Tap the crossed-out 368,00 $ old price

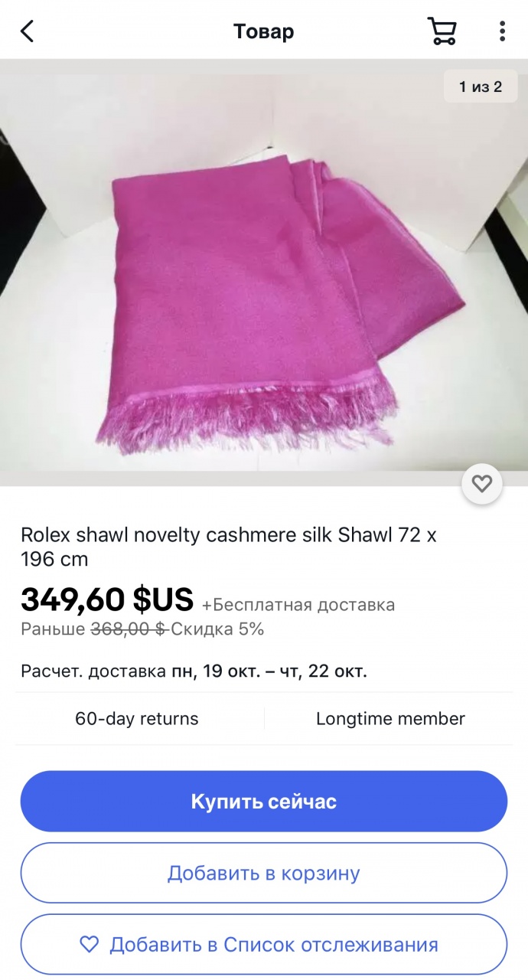click(129, 629)
